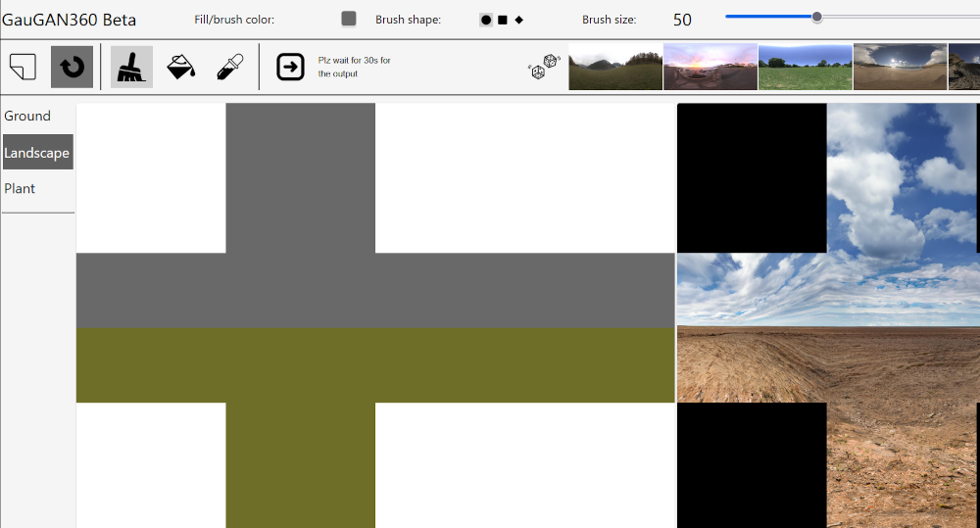Screen dimensions: 980x528
Task: Click the 'Brush size:' label
Action: 610,20
